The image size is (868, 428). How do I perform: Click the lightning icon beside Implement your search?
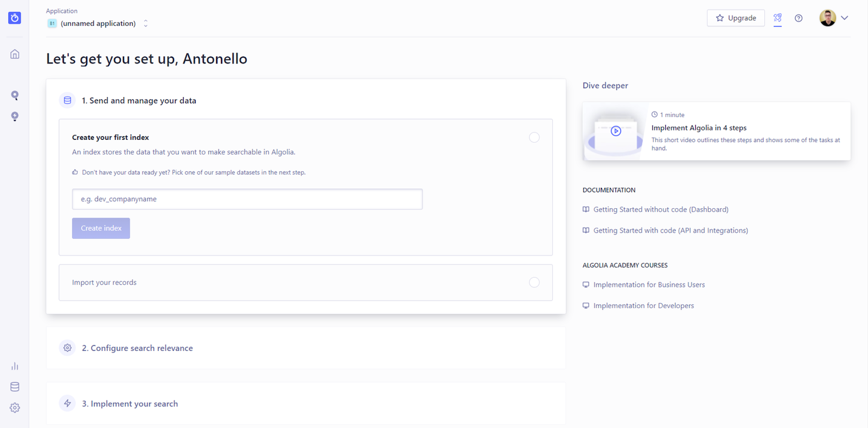tap(67, 403)
